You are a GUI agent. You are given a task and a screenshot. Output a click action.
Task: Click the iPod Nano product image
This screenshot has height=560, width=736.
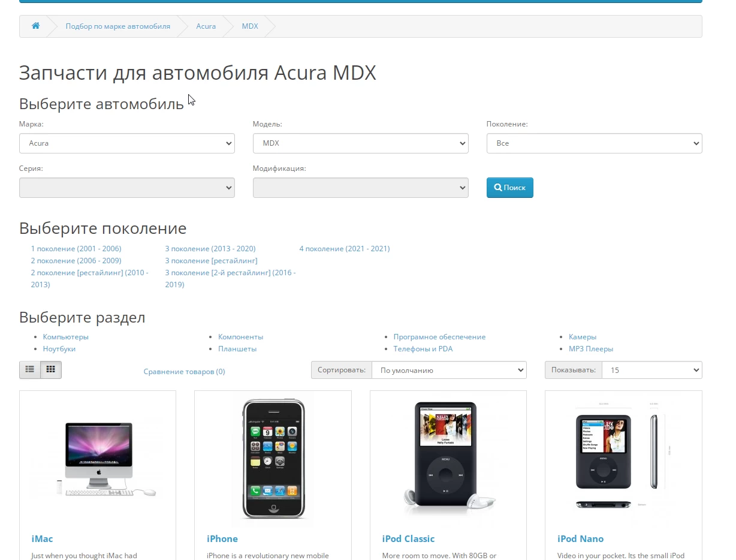(x=623, y=459)
